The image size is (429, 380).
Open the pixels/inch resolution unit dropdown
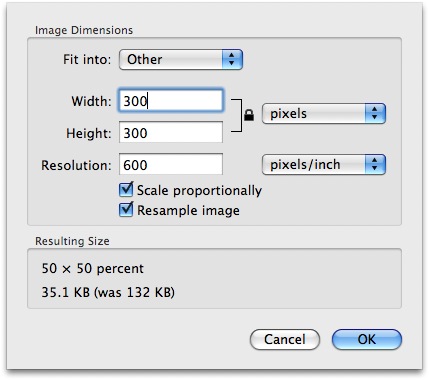[x=324, y=165]
